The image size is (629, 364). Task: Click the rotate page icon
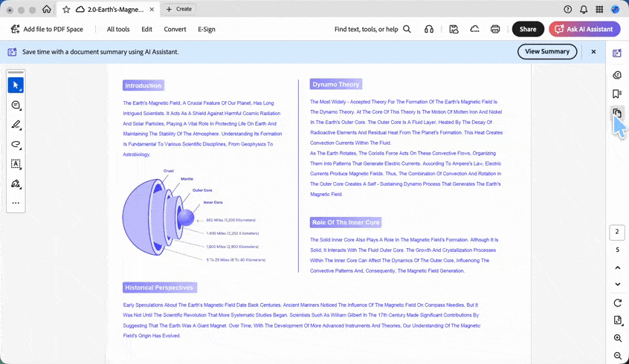[x=617, y=302]
